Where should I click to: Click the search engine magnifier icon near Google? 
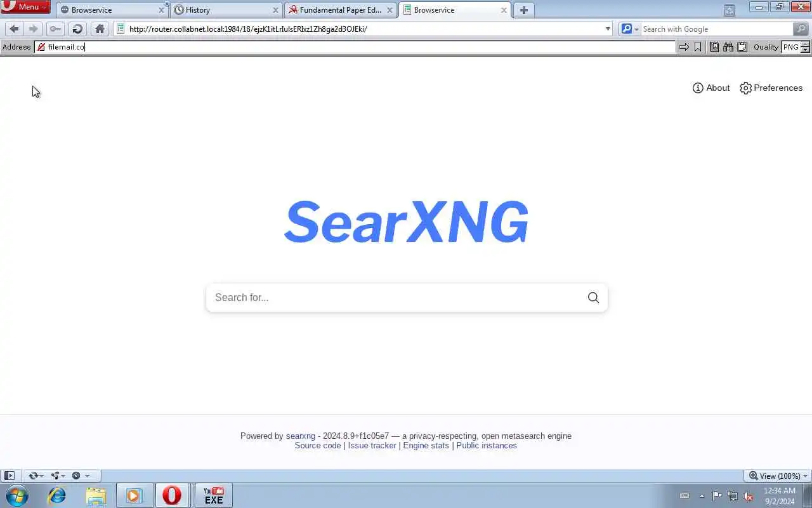pos(627,29)
